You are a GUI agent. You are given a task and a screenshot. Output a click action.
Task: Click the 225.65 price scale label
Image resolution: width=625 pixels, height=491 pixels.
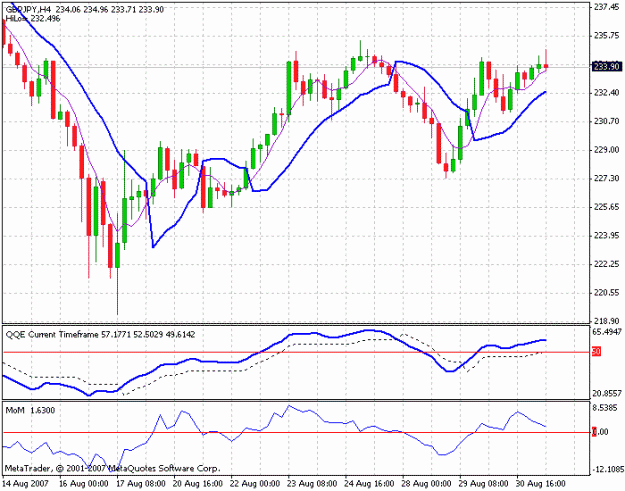point(607,207)
